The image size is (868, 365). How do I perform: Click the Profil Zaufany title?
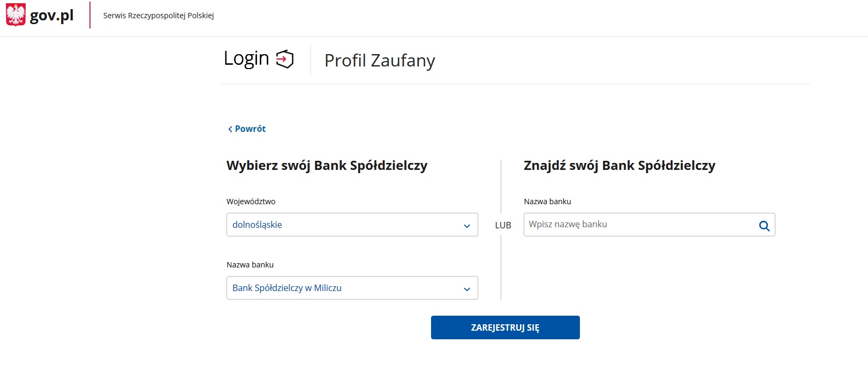pyautogui.click(x=380, y=61)
